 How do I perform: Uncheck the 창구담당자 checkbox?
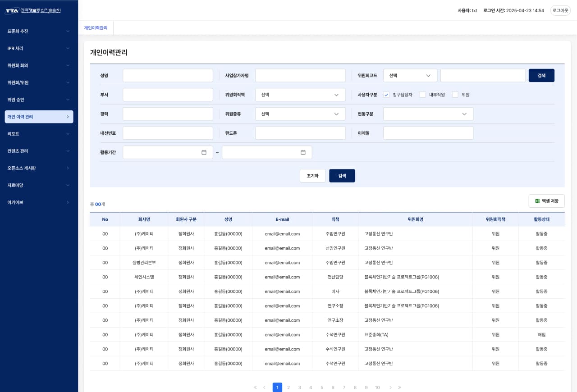tap(386, 95)
